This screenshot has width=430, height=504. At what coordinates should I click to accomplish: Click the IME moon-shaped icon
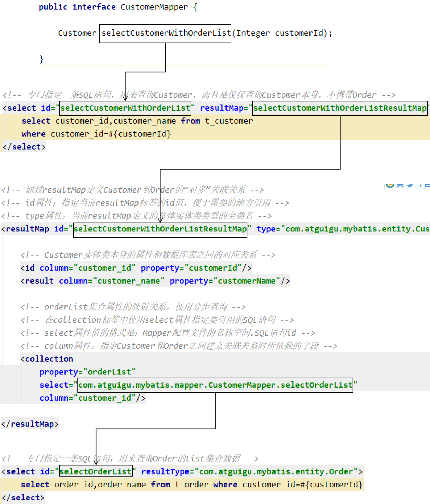pos(410,185)
